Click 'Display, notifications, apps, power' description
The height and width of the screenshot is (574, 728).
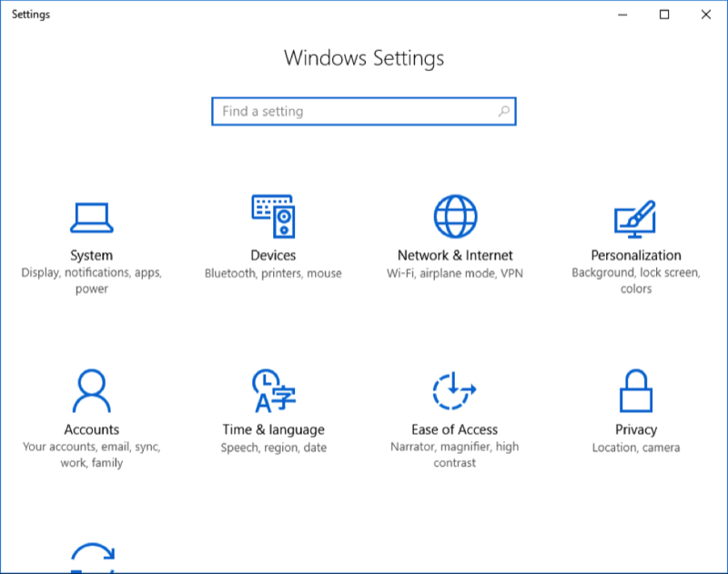tap(92, 280)
